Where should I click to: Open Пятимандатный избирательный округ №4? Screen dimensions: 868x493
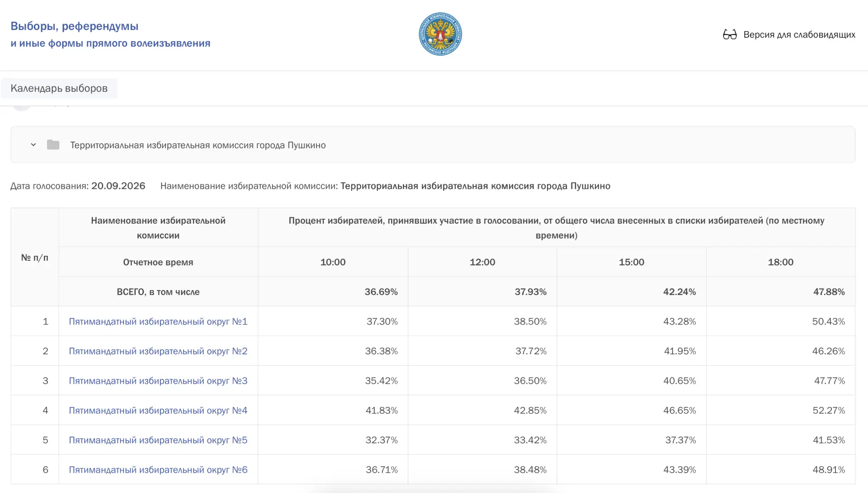(x=158, y=410)
